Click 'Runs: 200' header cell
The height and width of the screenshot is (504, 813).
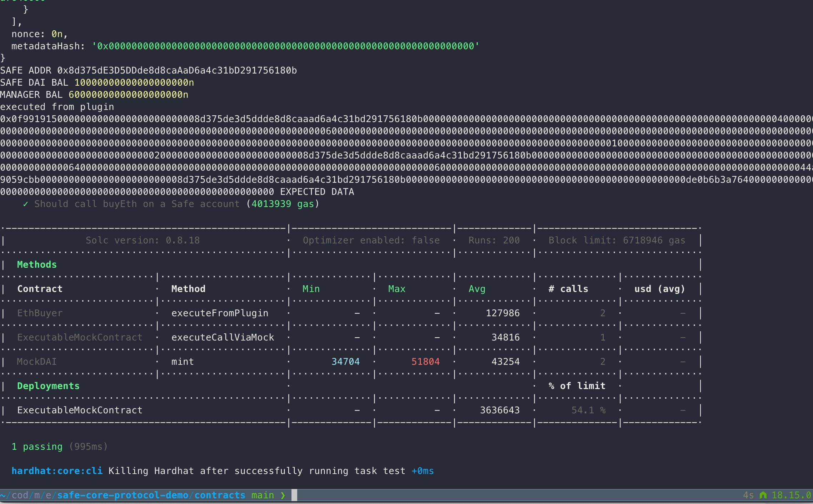tap(494, 240)
